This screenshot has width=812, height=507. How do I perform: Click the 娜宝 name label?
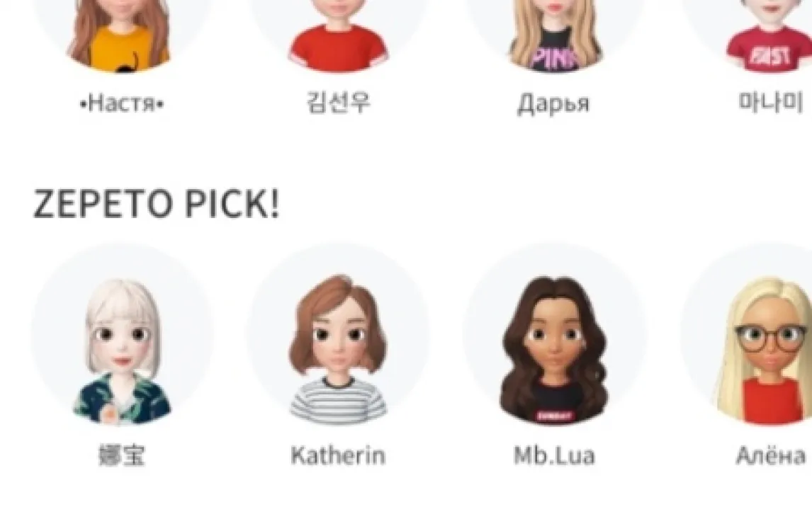pyautogui.click(x=122, y=455)
